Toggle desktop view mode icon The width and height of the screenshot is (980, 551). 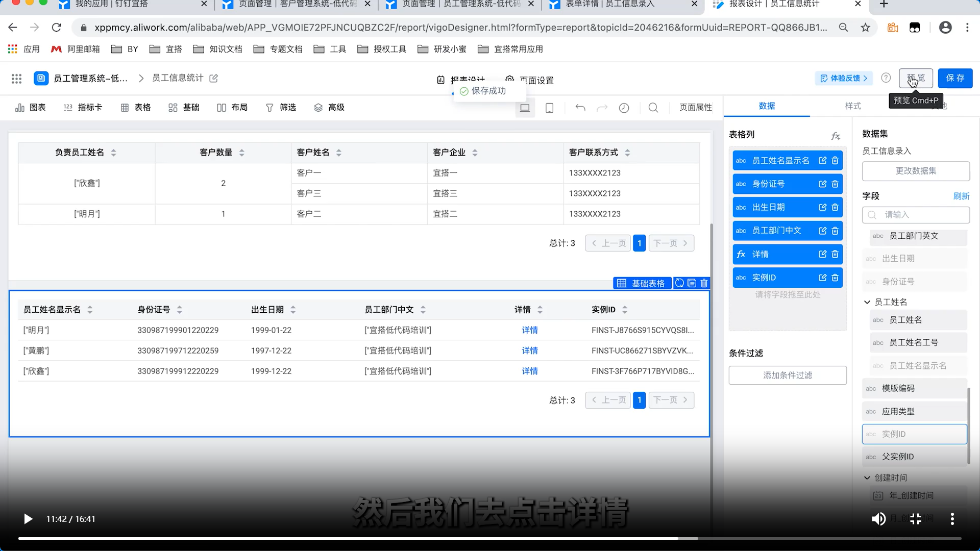point(525,108)
